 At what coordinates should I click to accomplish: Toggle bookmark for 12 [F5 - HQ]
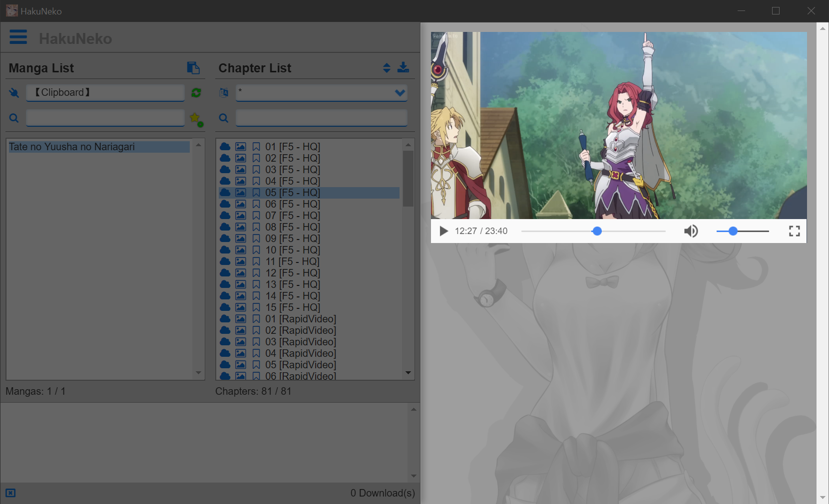click(256, 273)
